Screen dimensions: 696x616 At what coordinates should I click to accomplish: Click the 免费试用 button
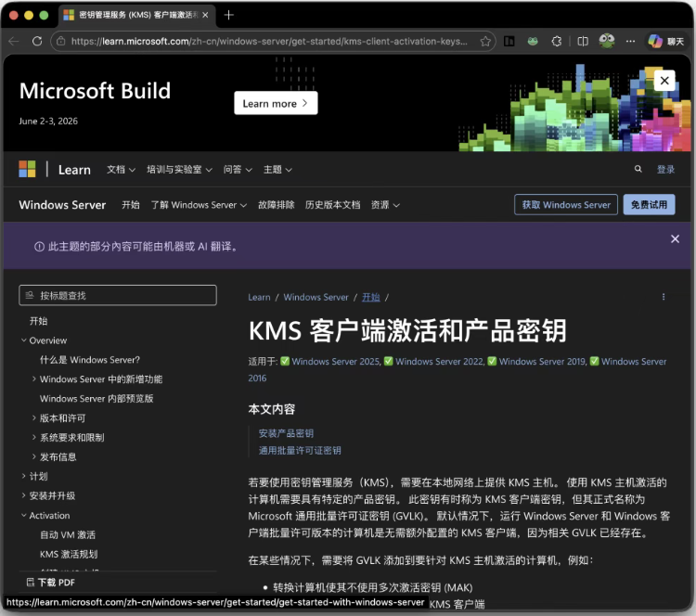click(x=649, y=205)
